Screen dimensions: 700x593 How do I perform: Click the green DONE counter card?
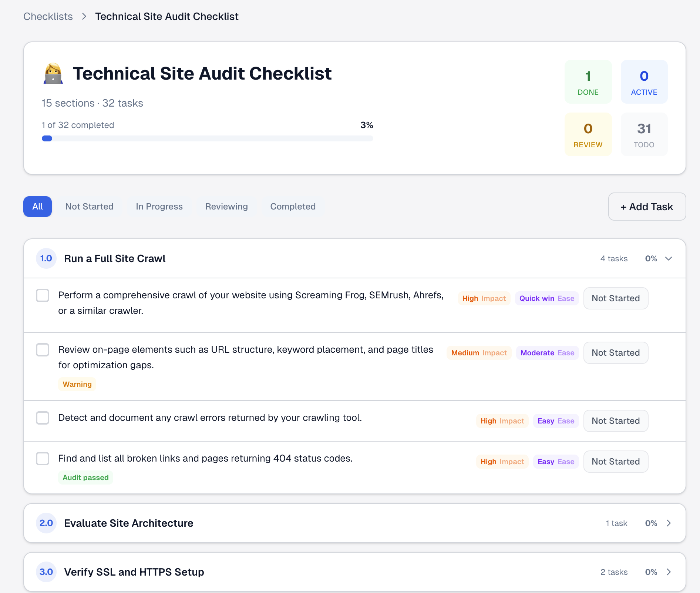click(588, 81)
